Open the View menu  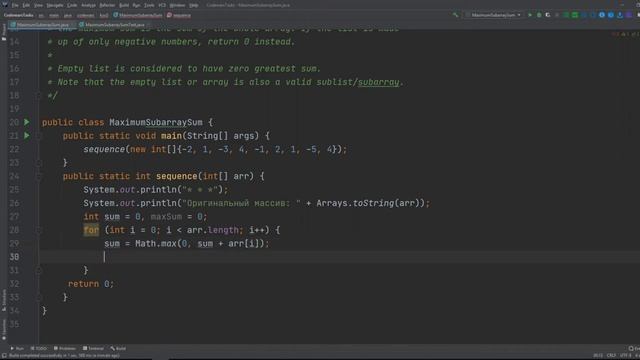(38, 5)
